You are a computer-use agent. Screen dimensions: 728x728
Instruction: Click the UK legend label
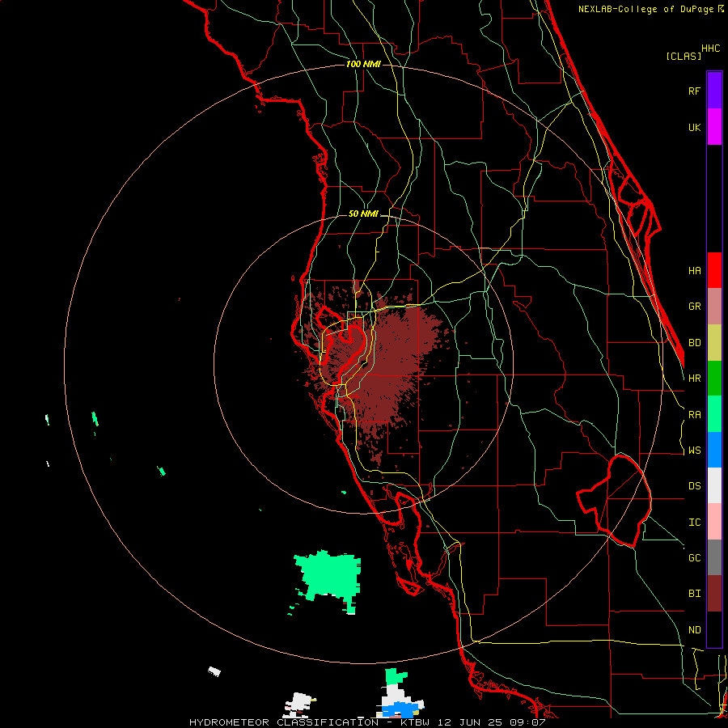coord(694,127)
